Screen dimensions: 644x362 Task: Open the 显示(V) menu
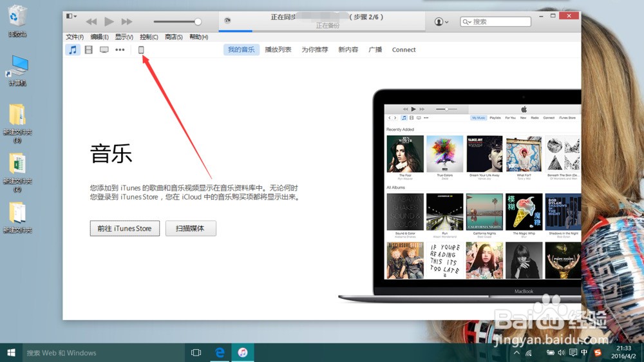click(124, 37)
